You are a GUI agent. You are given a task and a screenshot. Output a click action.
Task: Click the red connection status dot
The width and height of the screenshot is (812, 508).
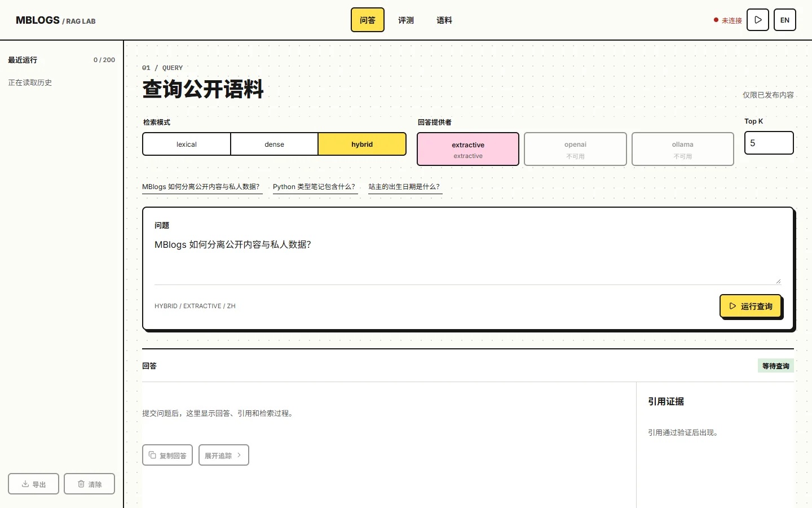pyautogui.click(x=716, y=20)
